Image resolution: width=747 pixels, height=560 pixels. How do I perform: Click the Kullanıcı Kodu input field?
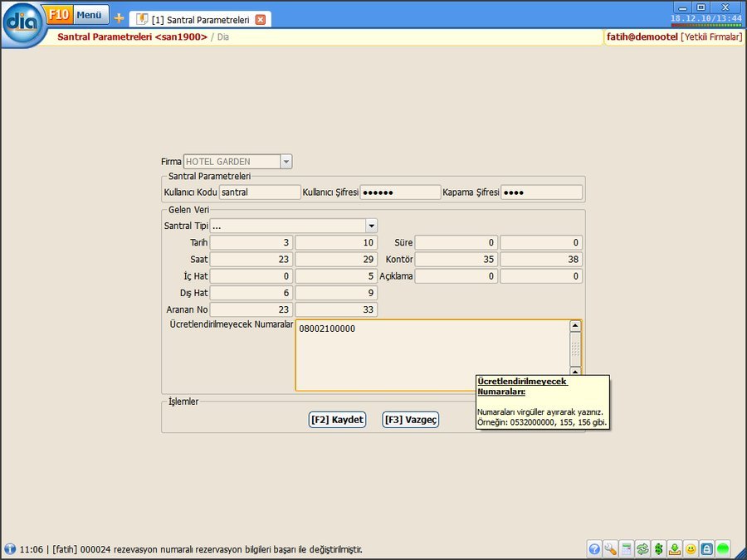(x=260, y=192)
